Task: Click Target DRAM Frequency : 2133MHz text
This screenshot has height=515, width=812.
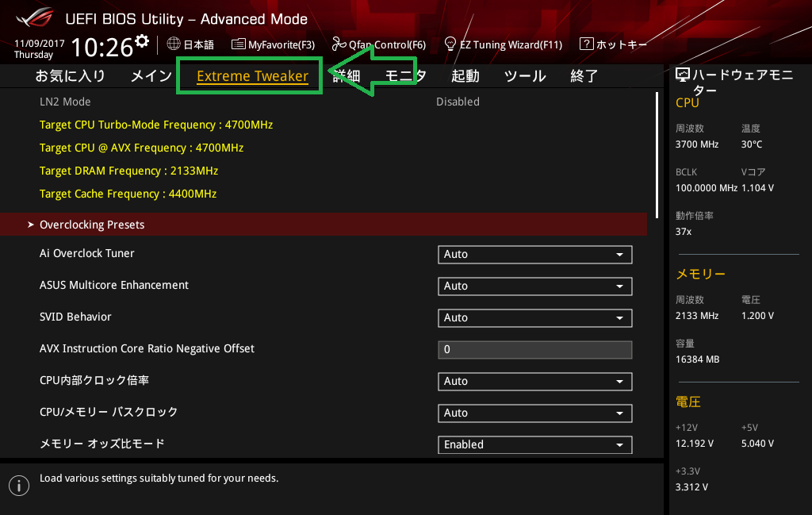Action: coord(128,171)
